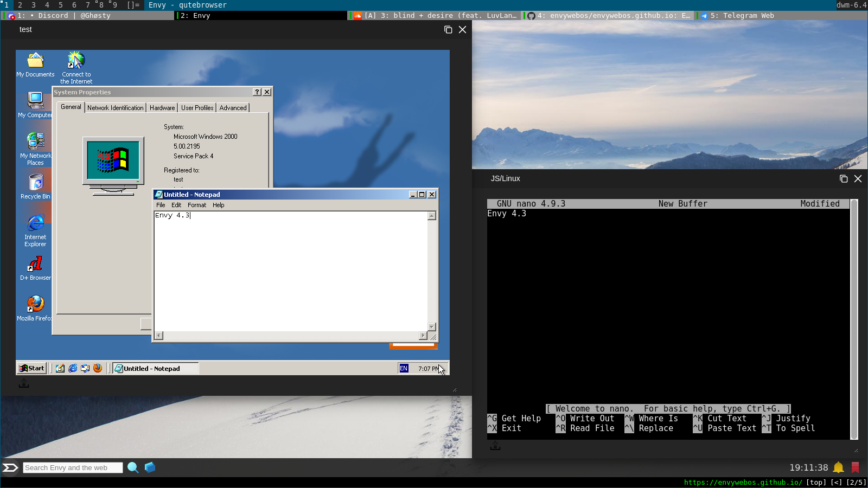Click the Envy taskbar clock 19:11:38

coord(808,467)
